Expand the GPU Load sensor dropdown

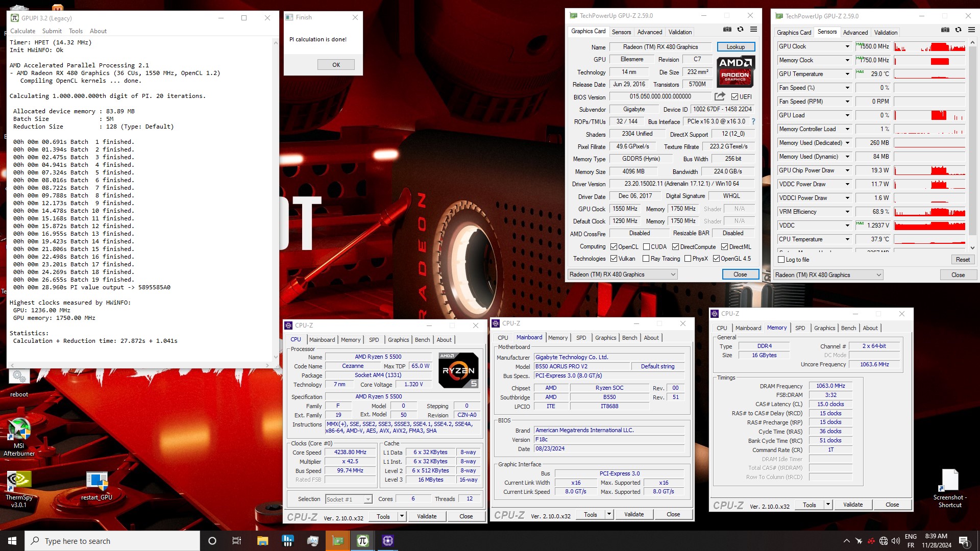(x=847, y=115)
